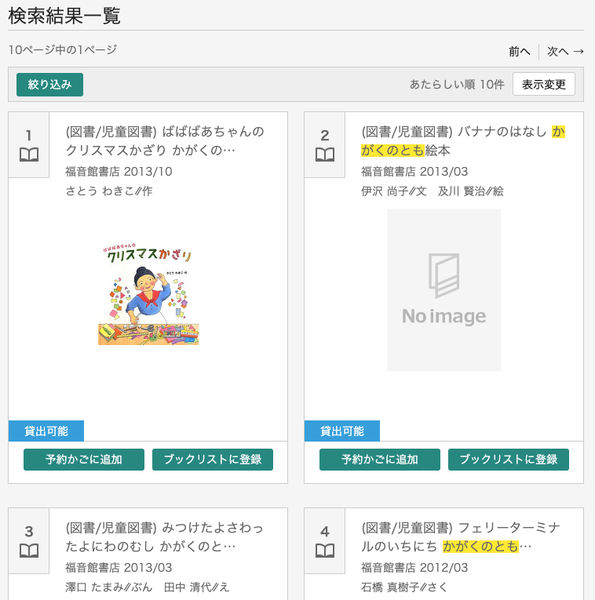This screenshot has height=600, width=595.
Task: Open title みつけたよさわったよにわのむし
Action: click(x=165, y=537)
